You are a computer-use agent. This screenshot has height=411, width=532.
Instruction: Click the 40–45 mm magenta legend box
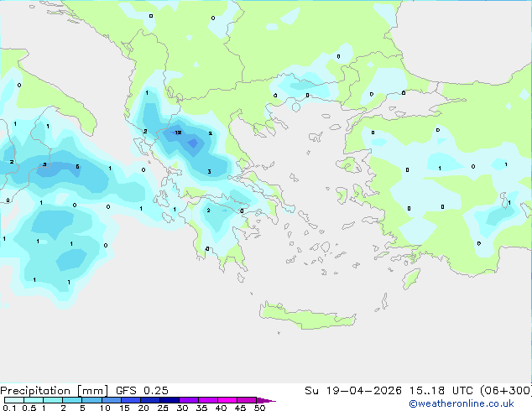(x=227, y=400)
